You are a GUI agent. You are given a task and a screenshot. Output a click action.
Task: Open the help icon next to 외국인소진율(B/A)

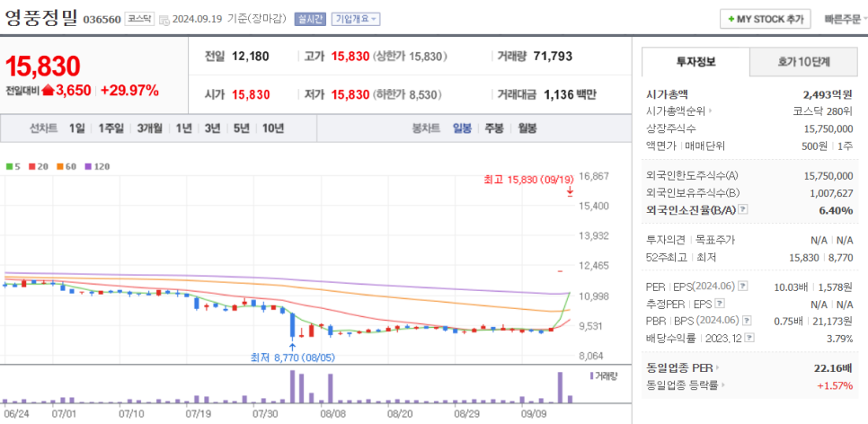pos(743,210)
